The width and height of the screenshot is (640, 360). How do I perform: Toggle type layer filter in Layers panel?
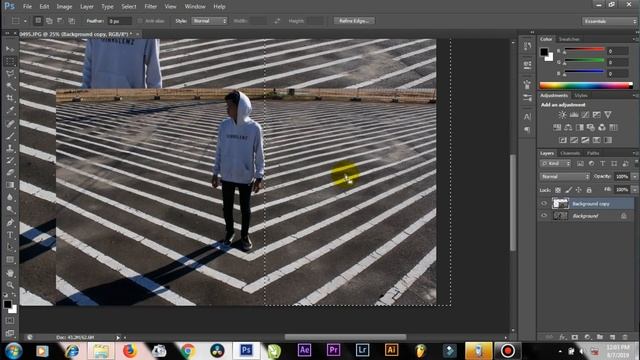pyautogui.click(x=602, y=164)
